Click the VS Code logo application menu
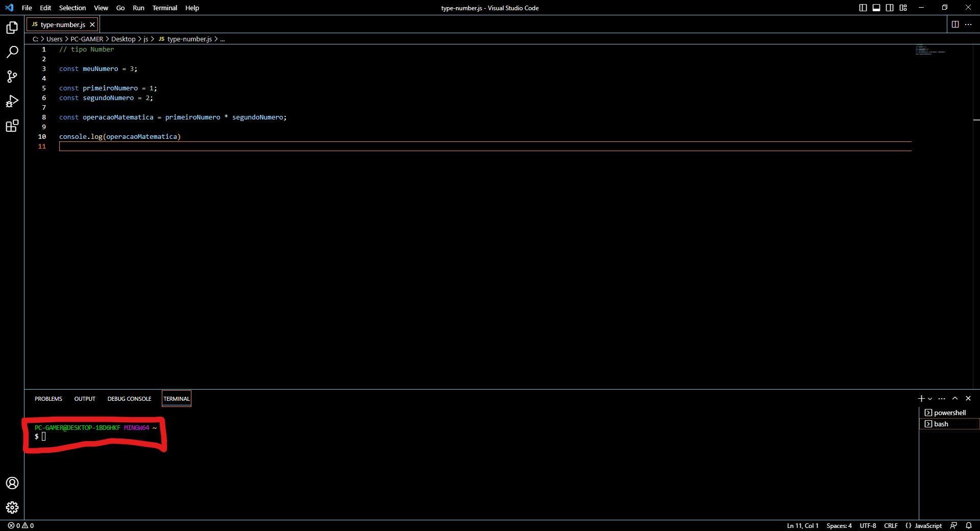 tap(9, 8)
